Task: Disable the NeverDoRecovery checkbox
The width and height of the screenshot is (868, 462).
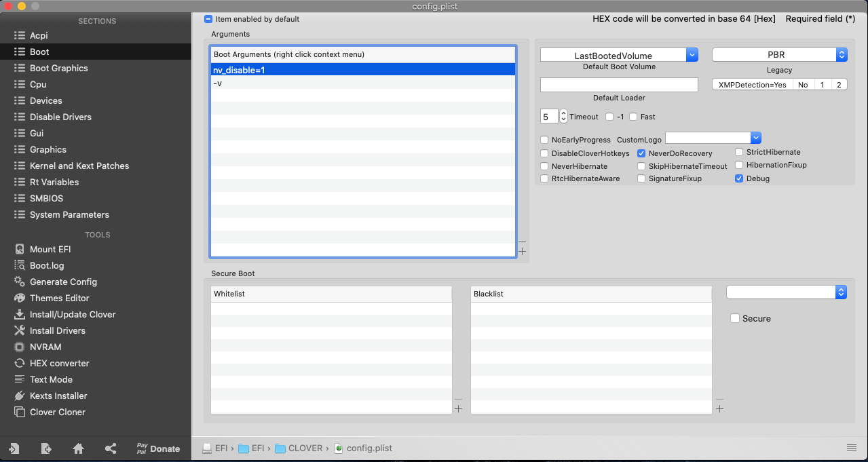Action: 641,154
